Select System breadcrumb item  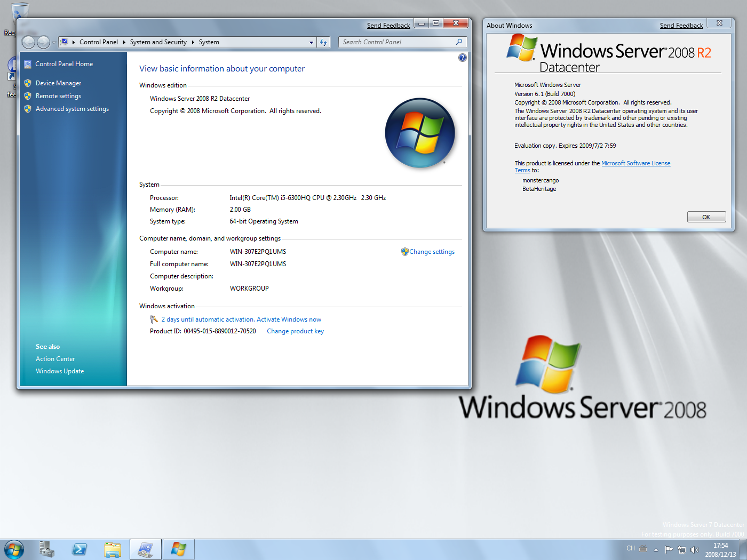209,42
